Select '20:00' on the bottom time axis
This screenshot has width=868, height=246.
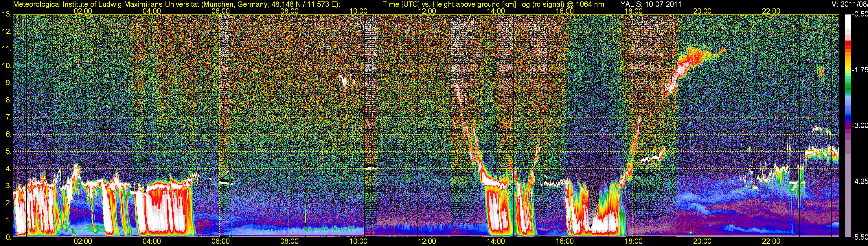[702, 241]
